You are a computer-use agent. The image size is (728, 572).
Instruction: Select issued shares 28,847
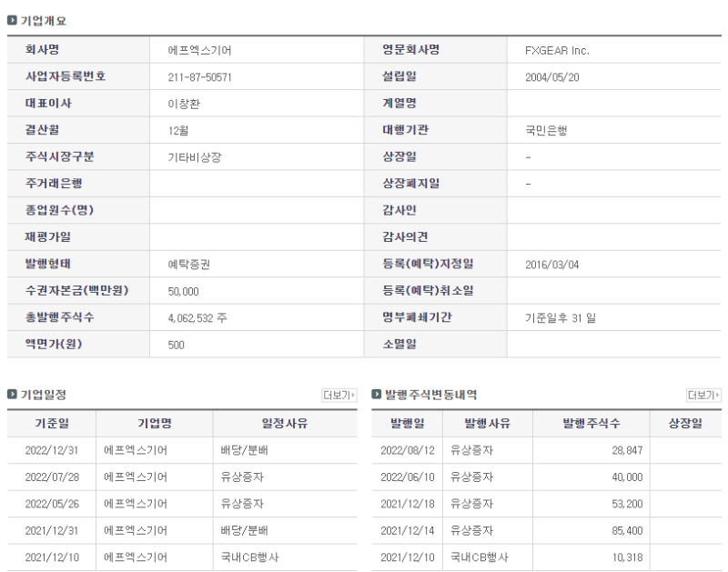tap(627, 450)
